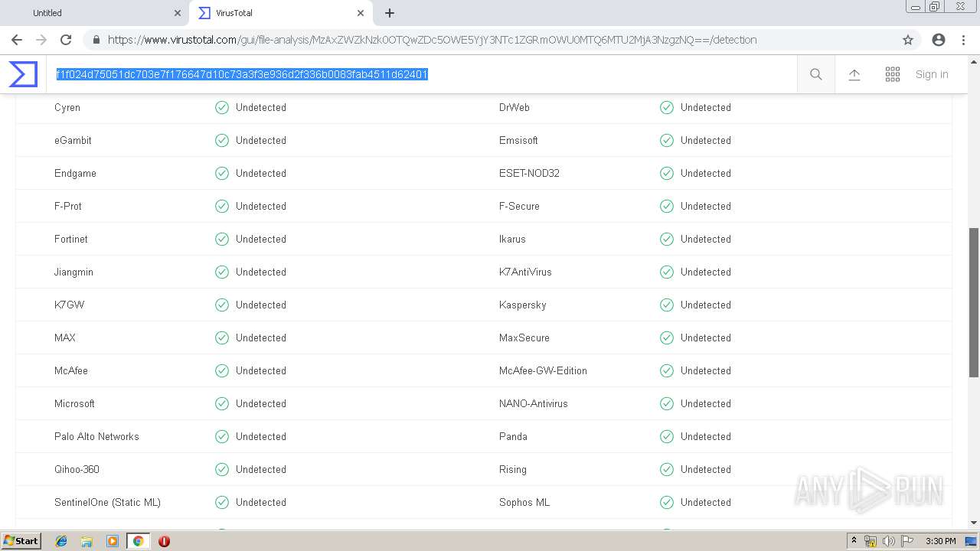Viewport: 980px width, 551px height.
Task: Open a new browser tab
Action: (390, 13)
